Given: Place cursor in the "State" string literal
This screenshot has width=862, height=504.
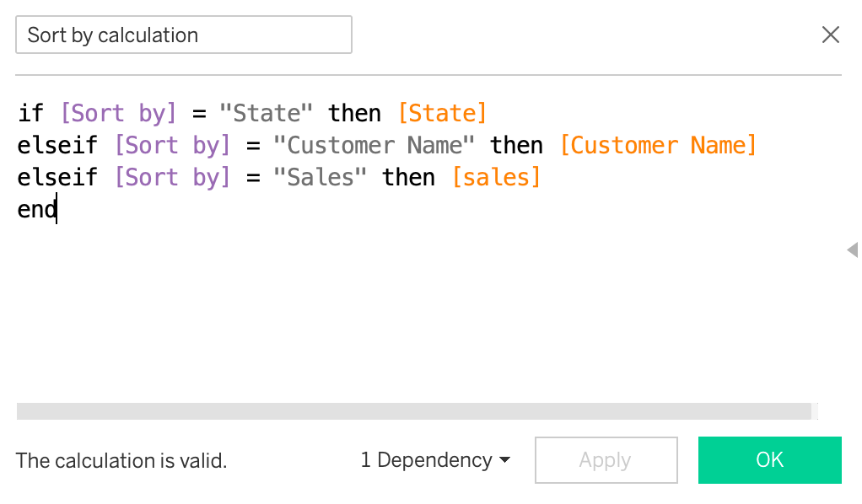Looking at the screenshot, I should [x=267, y=113].
